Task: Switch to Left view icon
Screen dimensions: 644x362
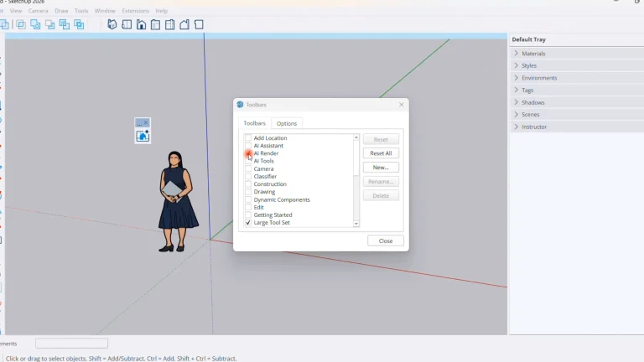Action: click(184, 24)
